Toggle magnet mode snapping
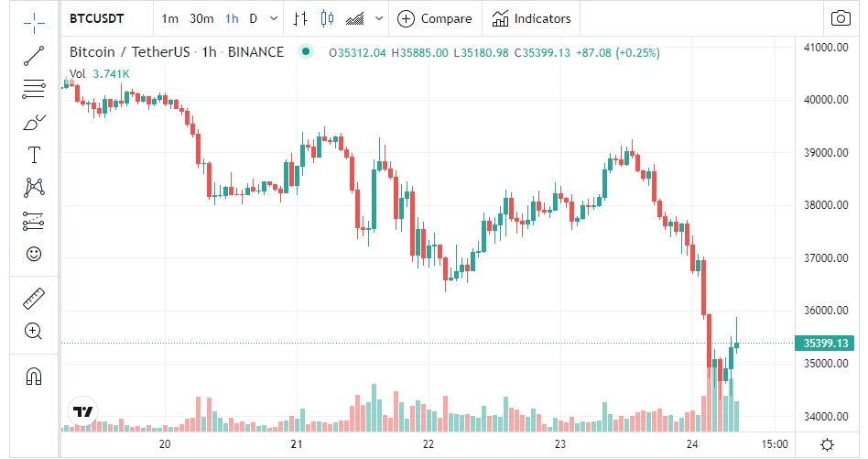This screenshot has height=459, width=868. click(x=34, y=377)
